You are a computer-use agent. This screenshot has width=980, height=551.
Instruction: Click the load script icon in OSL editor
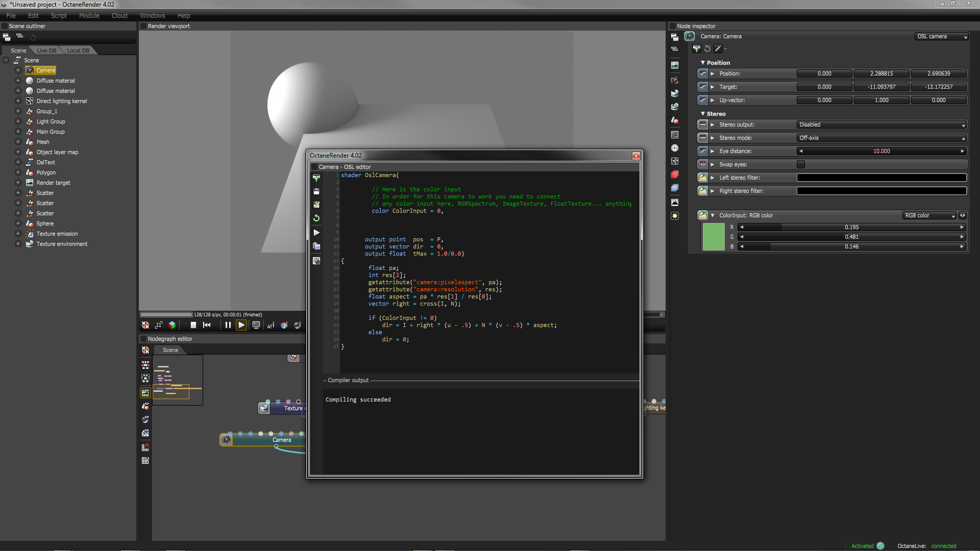(316, 178)
